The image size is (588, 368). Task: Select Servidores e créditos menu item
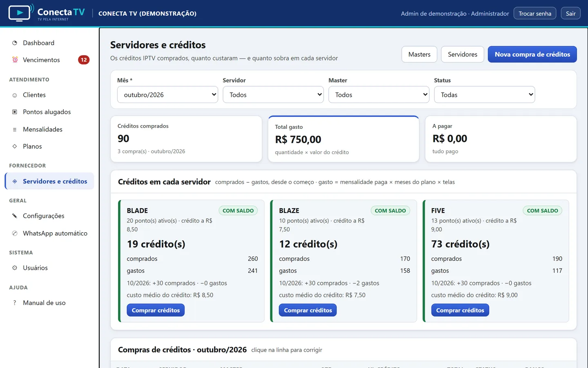tap(49, 181)
